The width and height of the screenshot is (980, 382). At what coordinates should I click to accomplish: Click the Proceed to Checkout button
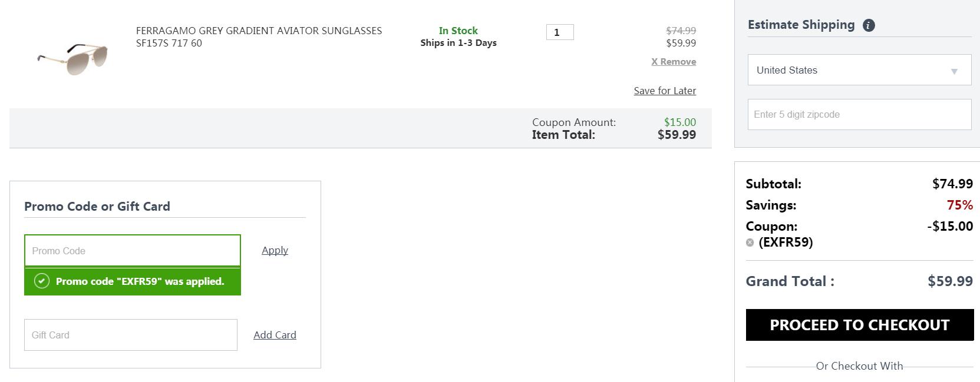[x=860, y=325]
